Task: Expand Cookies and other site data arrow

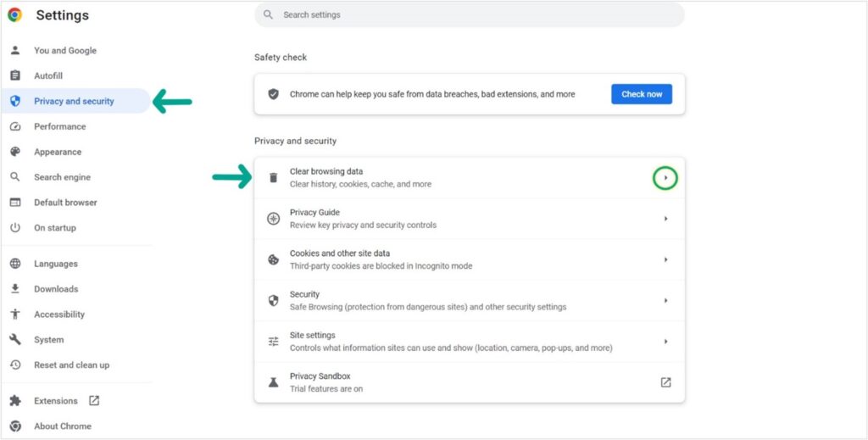Action: [666, 259]
